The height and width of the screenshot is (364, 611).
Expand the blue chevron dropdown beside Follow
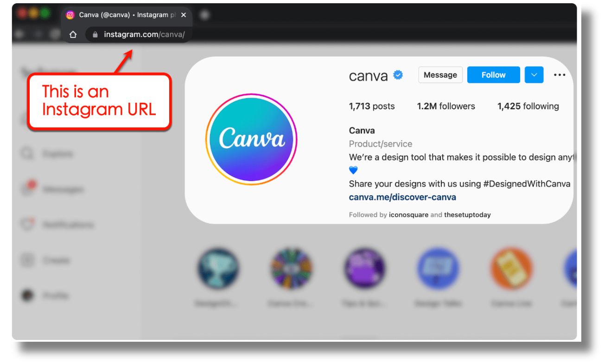pos(534,75)
